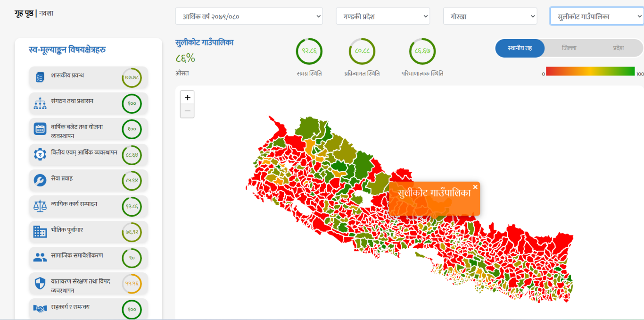Open the आर्थिक वर्ष २०७९/०८० dropdown
Image resolution: width=644 pixels, height=320 pixels.
coord(249,16)
